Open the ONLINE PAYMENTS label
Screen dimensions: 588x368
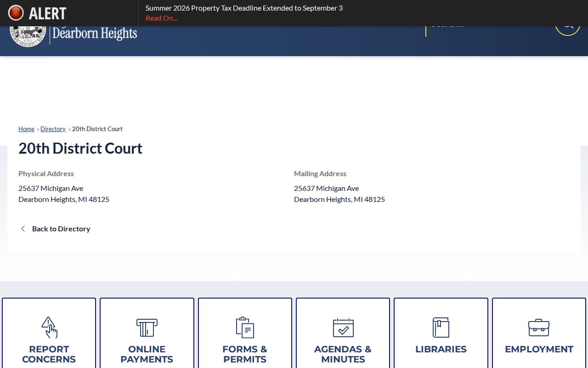147,354
